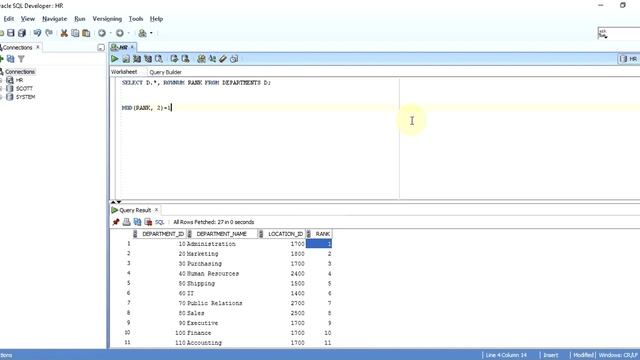Open the Versioning menu
Screen dimensions: 640x360
point(107,19)
